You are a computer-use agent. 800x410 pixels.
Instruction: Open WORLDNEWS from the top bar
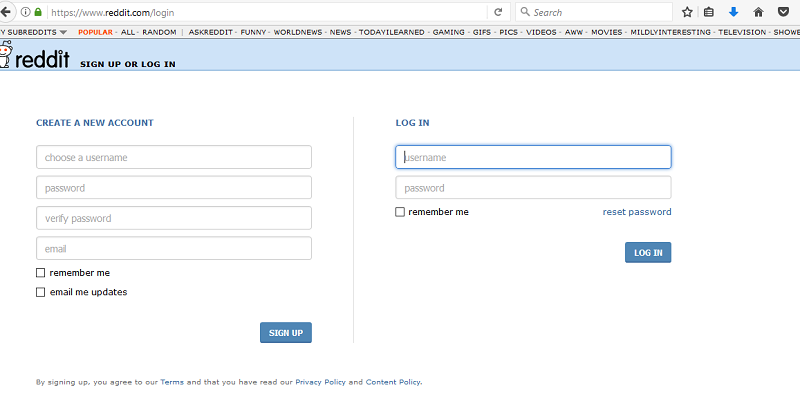click(x=298, y=32)
